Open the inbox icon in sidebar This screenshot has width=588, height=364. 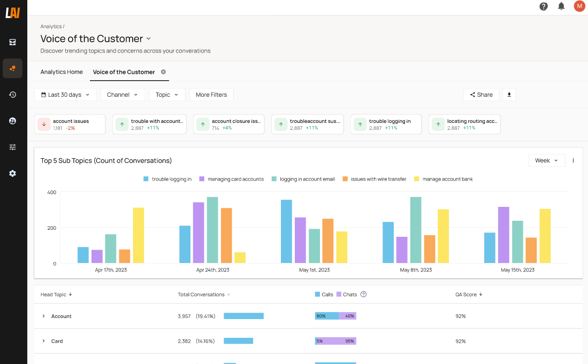[x=12, y=42]
